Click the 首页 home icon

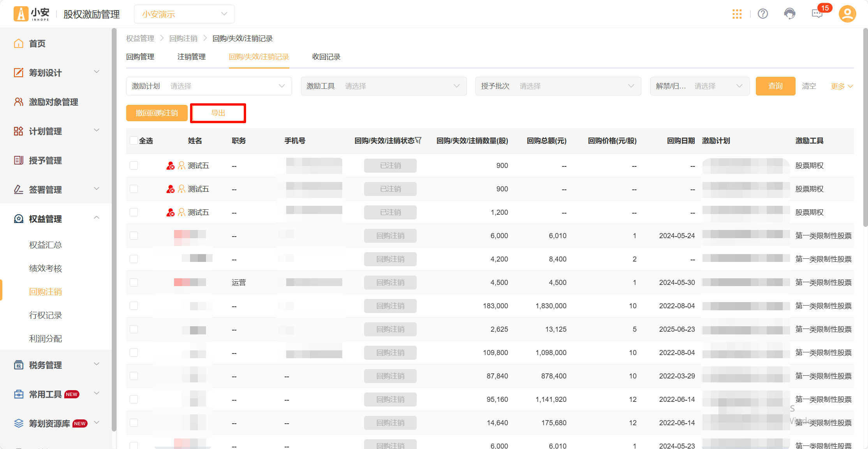[x=19, y=43]
